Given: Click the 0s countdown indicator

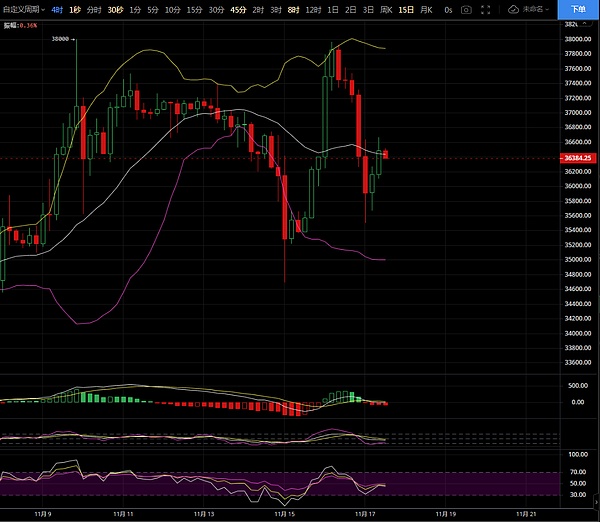Looking at the screenshot, I should point(448,9).
